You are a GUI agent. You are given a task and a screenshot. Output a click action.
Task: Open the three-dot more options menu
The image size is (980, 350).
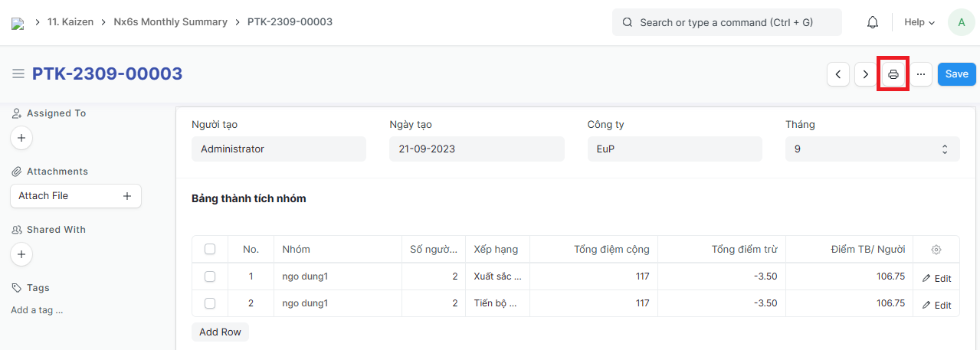921,74
